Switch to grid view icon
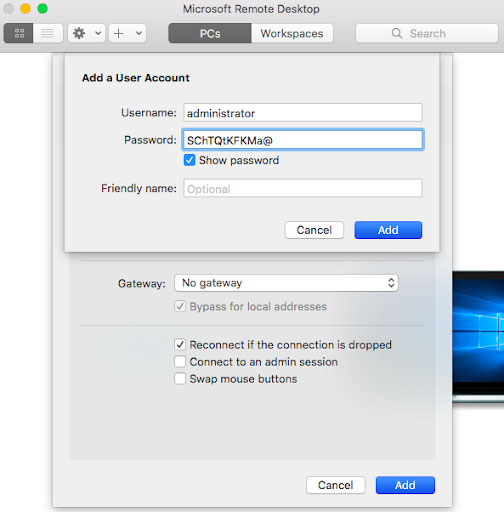Image resolution: width=504 pixels, height=512 pixels. 19,33
